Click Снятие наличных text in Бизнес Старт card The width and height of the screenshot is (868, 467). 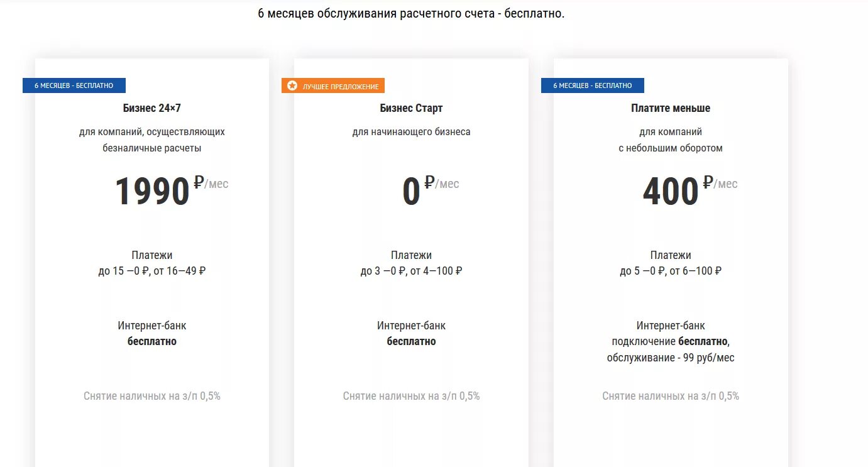point(411,396)
